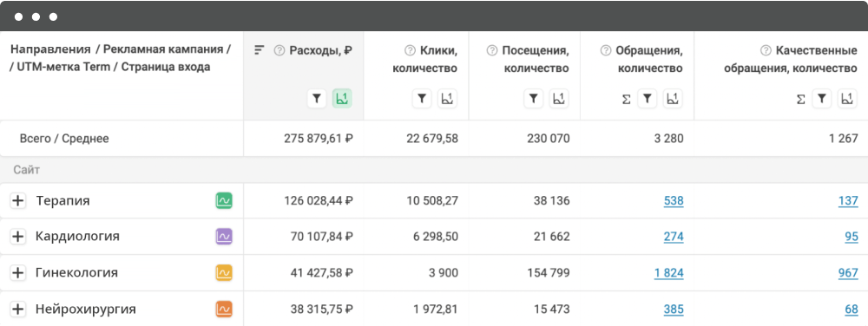The image size is (868, 326).
Task: Select Гинекология expense 41 427,58 ₽
Action: 322,272
